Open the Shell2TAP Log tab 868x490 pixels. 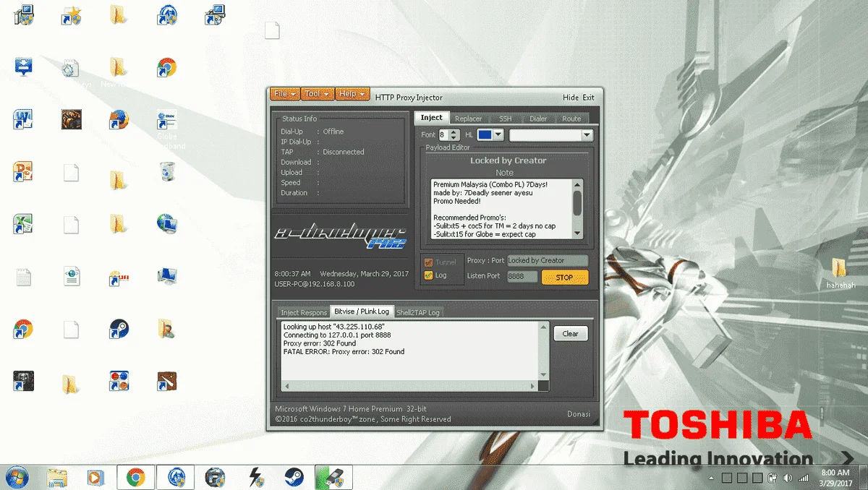pos(418,312)
